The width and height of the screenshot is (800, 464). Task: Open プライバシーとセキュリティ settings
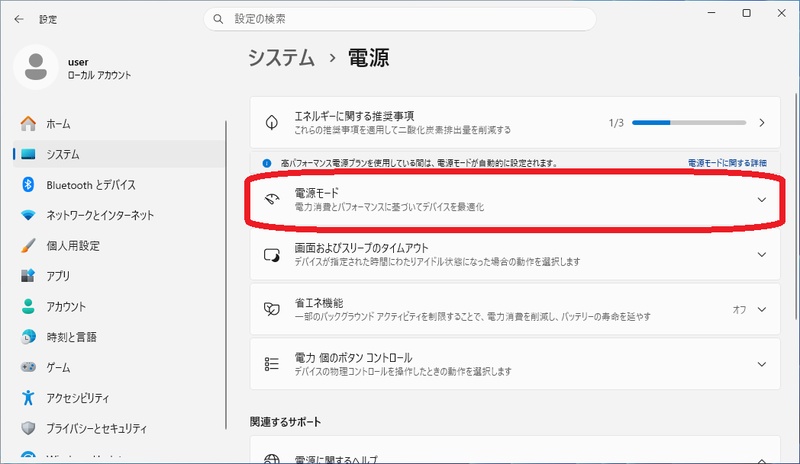click(118, 428)
